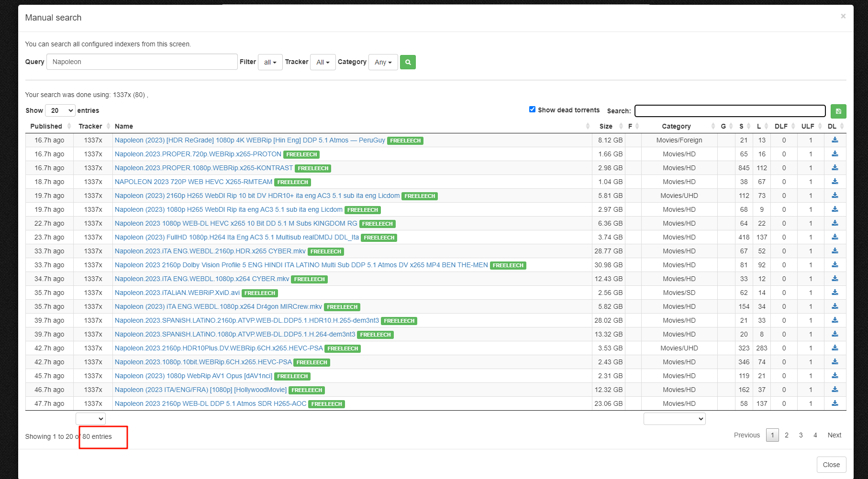This screenshot has height=479, width=868.
Task: Click the table Search text box
Action: click(730, 111)
